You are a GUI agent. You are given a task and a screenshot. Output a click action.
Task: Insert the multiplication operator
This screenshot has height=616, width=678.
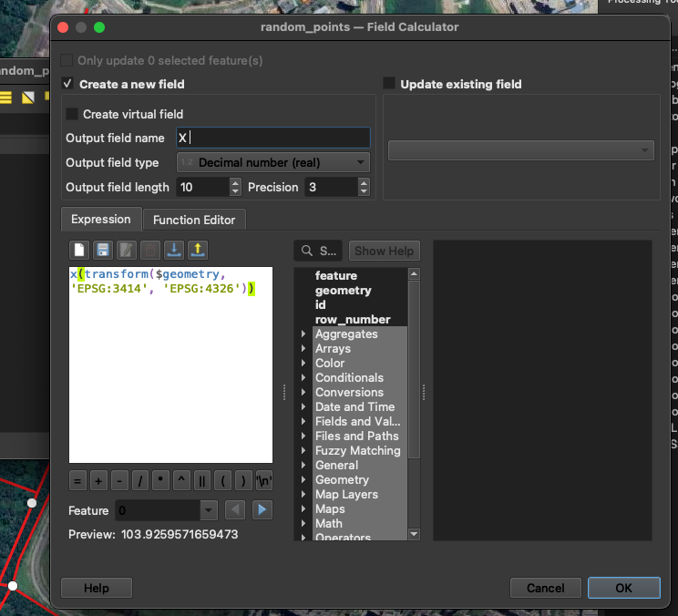coord(160,480)
